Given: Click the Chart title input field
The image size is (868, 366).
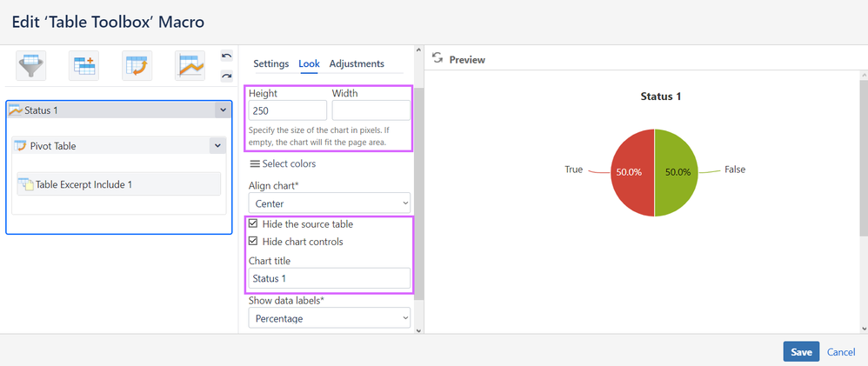Looking at the screenshot, I should (x=330, y=278).
